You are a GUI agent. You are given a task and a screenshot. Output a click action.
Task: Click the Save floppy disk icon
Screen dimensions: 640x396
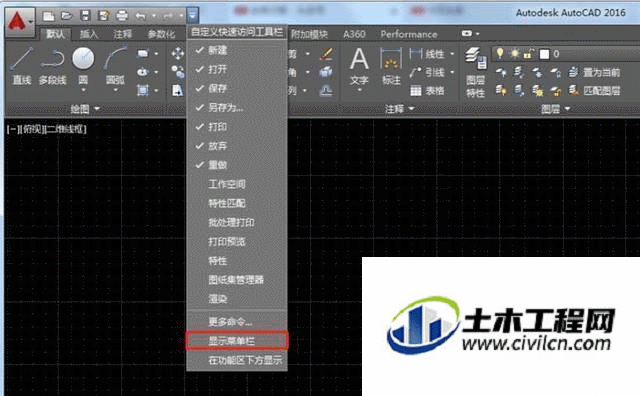[85, 16]
